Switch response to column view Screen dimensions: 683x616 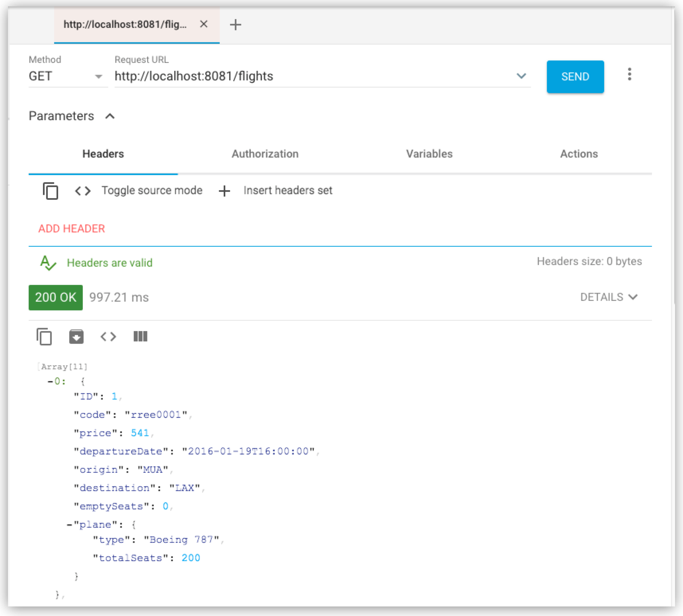[140, 336]
